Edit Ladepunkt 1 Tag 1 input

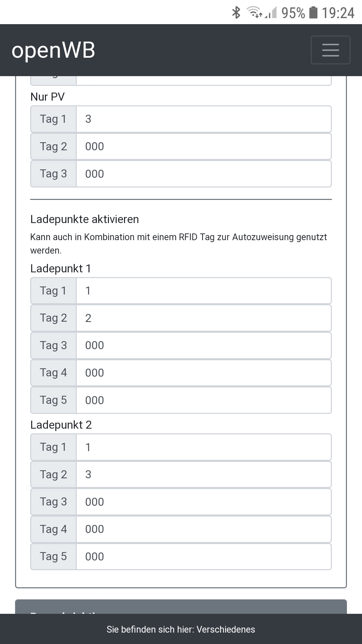pos(204,291)
